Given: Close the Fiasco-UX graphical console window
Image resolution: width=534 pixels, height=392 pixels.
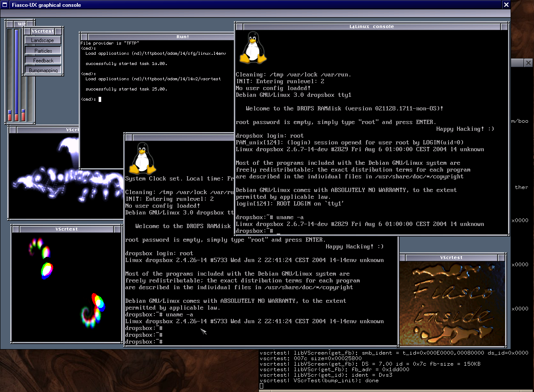Looking at the screenshot, I should [506, 5].
